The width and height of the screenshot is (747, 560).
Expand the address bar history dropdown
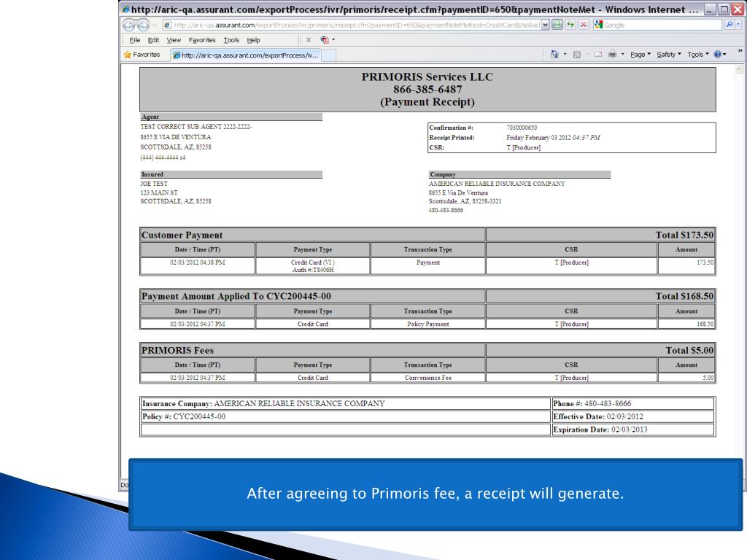[x=546, y=25]
